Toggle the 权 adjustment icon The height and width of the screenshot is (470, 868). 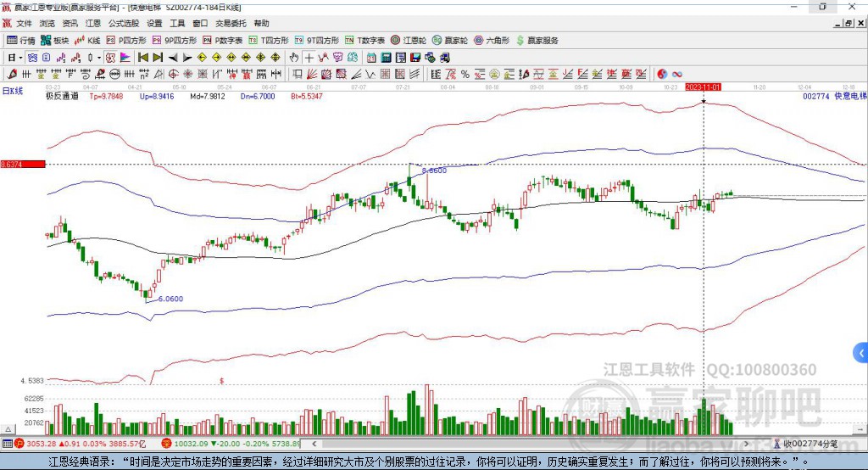coord(111,58)
